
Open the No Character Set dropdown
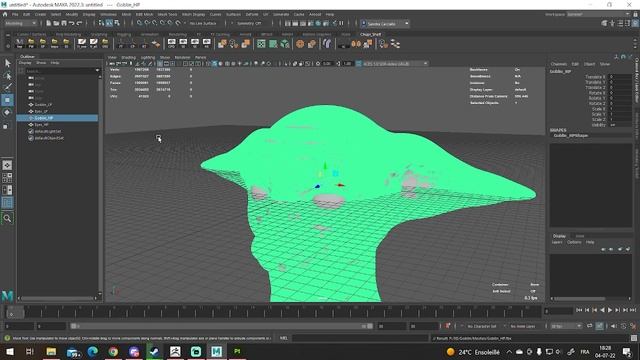point(481,326)
